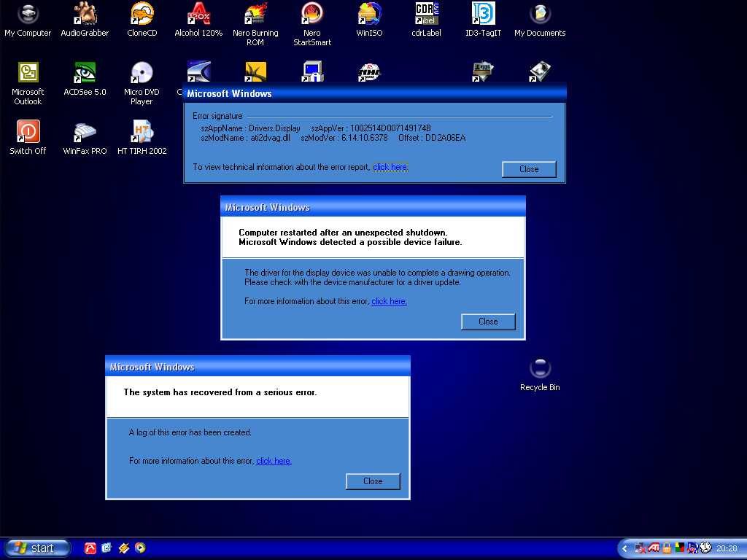Select the WinFax PRO desktop icon

(85, 132)
